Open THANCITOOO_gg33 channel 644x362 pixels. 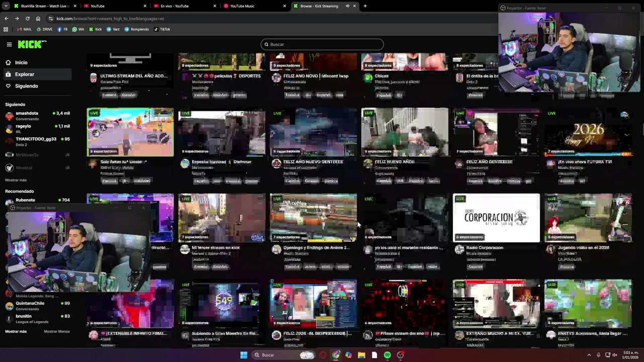tap(37, 141)
